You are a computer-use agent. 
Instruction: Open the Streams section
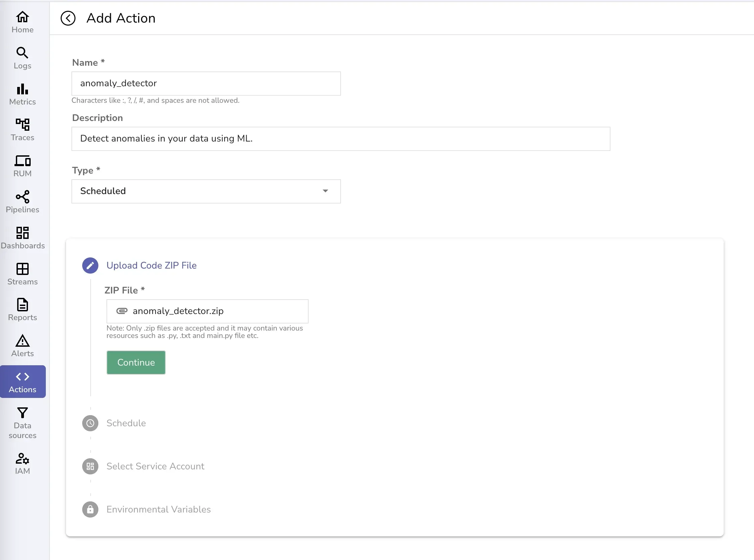tap(22, 274)
